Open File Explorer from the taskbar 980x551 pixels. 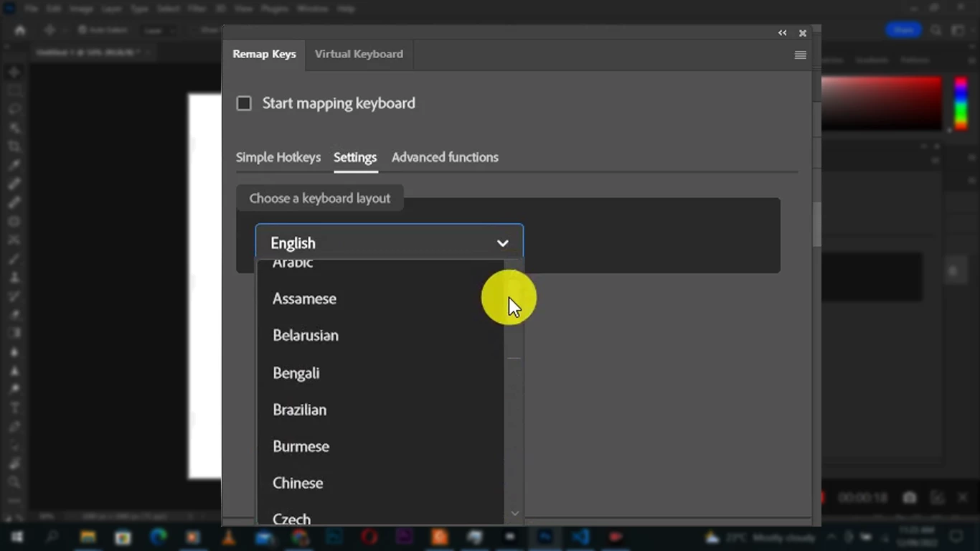click(88, 537)
